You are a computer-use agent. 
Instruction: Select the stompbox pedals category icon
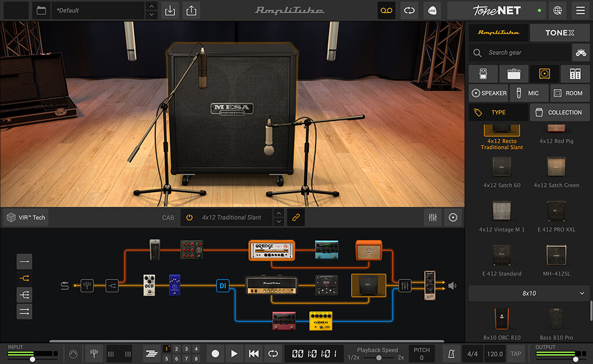(x=482, y=73)
